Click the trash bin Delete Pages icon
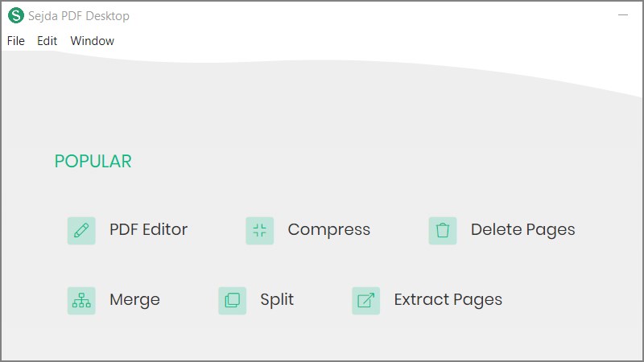This screenshot has height=362, width=644. pos(442,231)
